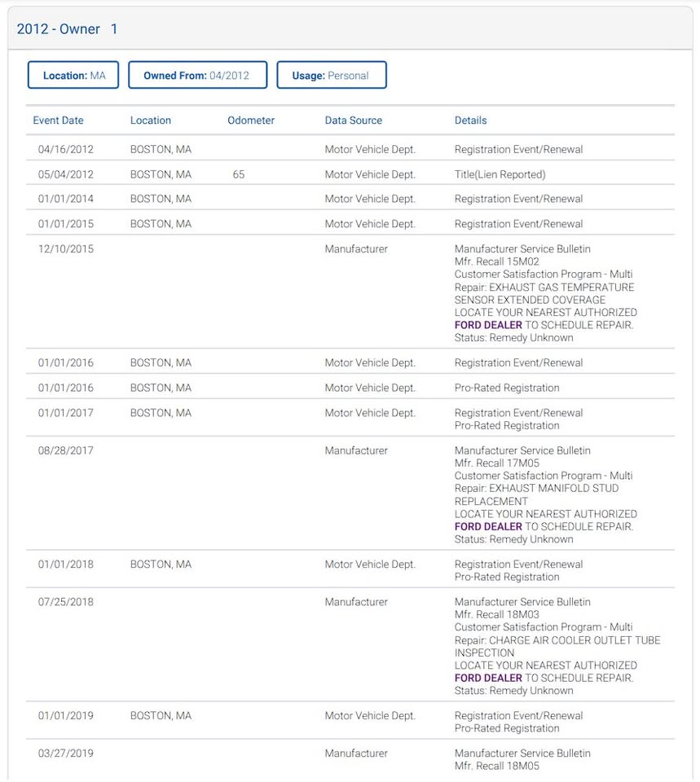Click the Location: MA badge
700x782 pixels.
point(74,76)
